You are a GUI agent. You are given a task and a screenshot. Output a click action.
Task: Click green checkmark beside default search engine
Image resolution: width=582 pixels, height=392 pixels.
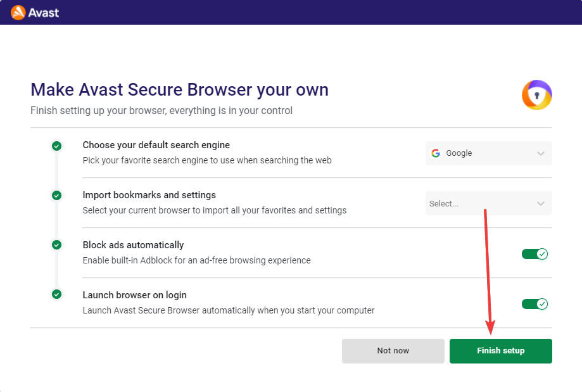click(x=57, y=146)
